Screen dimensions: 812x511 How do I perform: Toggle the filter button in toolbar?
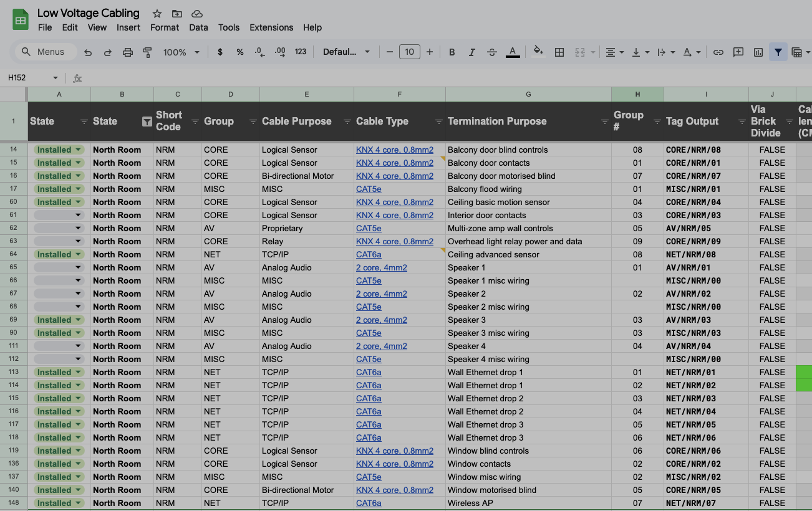tap(778, 52)
